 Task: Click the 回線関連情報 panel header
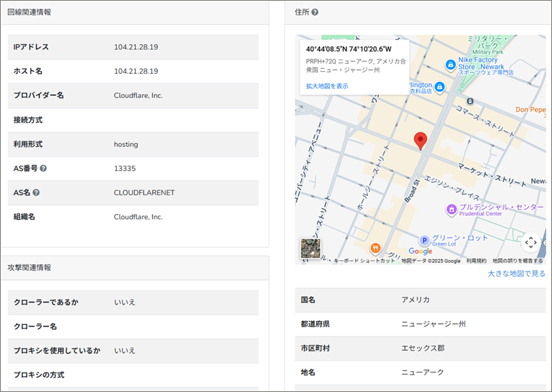coord(29,12)
